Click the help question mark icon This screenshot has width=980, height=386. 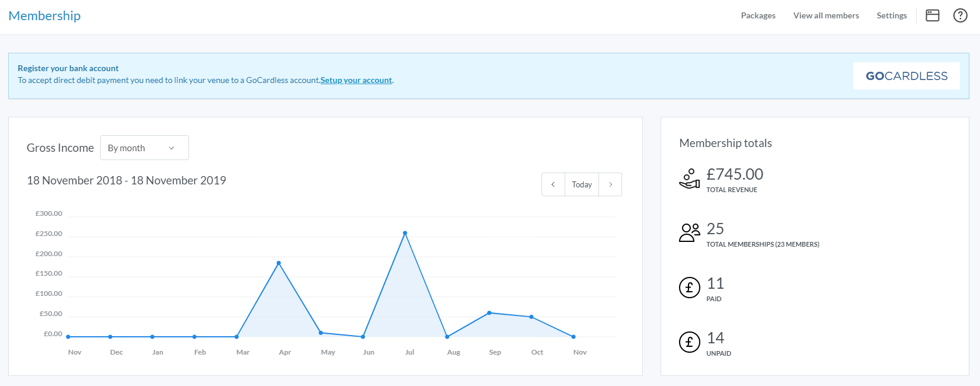(x=960, y=15)
